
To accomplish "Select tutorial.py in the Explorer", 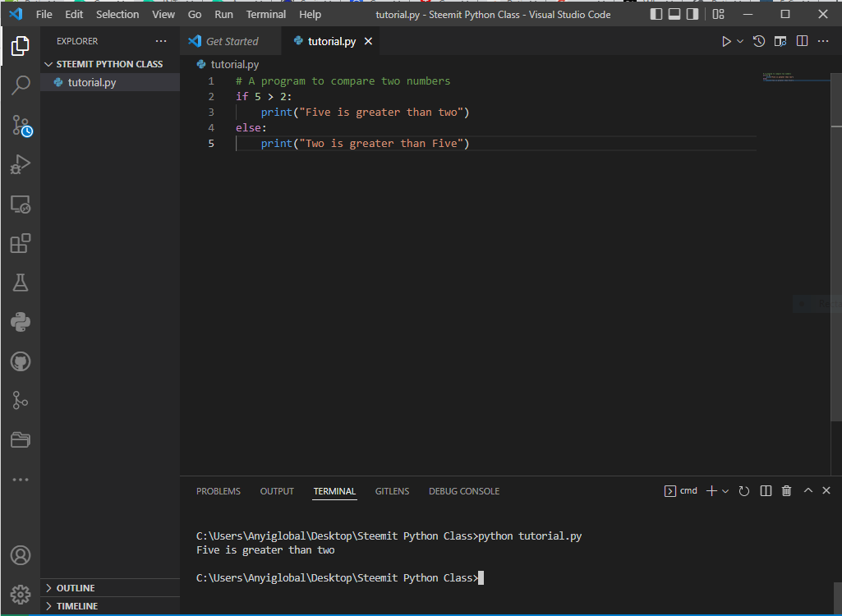I will 92,82.
